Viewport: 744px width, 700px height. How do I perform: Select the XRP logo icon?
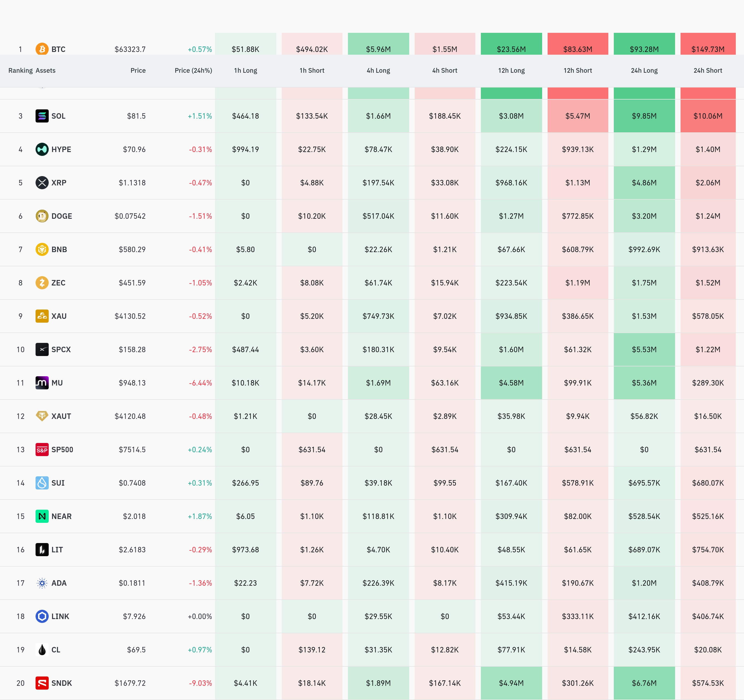point(42,183)
